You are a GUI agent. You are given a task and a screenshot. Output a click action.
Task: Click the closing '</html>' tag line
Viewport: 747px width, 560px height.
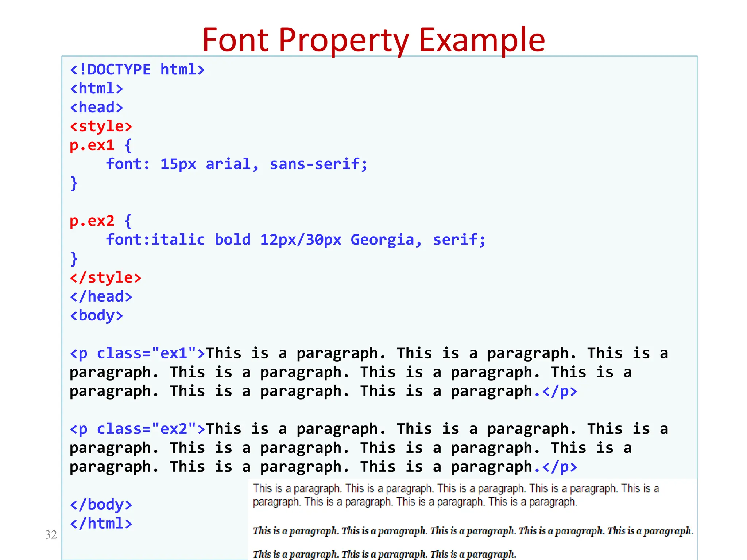pos(101,524)
